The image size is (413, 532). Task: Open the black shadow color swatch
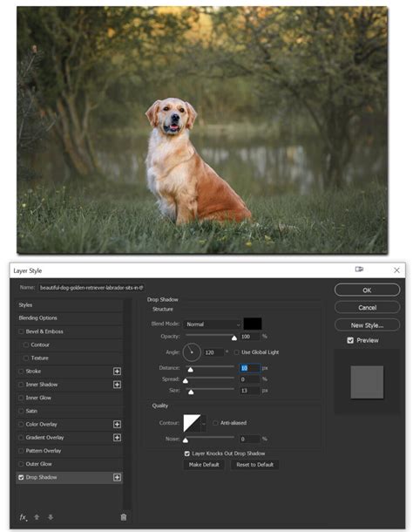(253, 324)
